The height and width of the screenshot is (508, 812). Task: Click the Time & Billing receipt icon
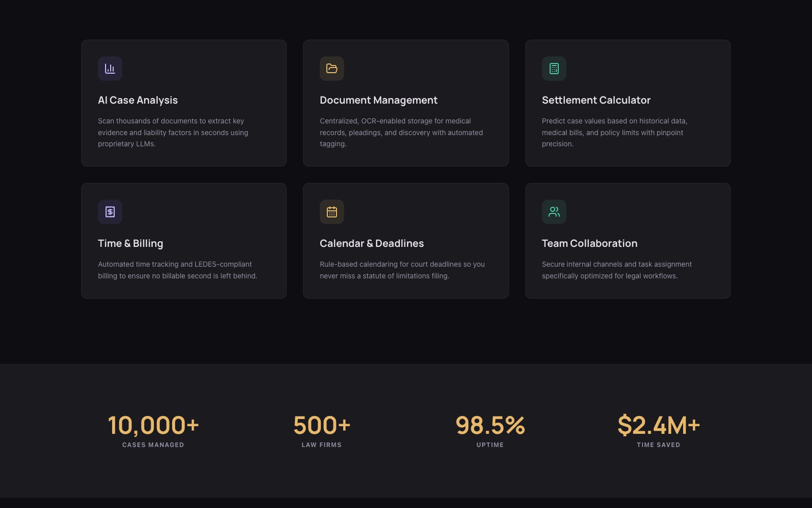[x=110, y=212]
